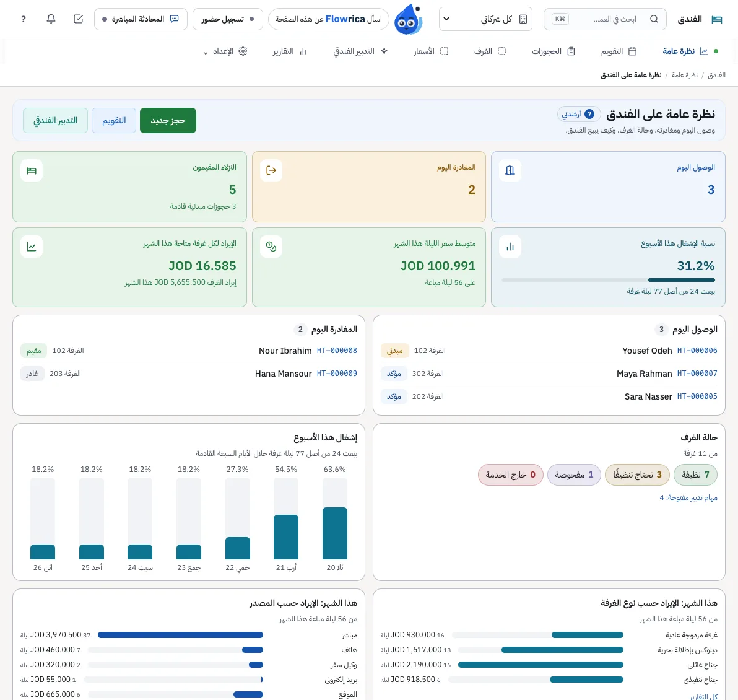Viewport: 738px width, 700px height.
Task: Click the icon beside الأسعار tab
Action: [x=445, y=51]
